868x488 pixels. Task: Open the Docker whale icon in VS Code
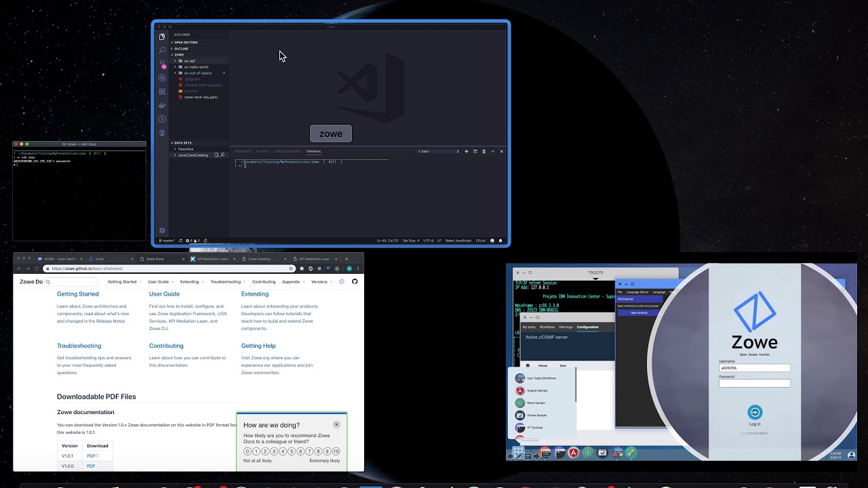click(x=162, y=105)
